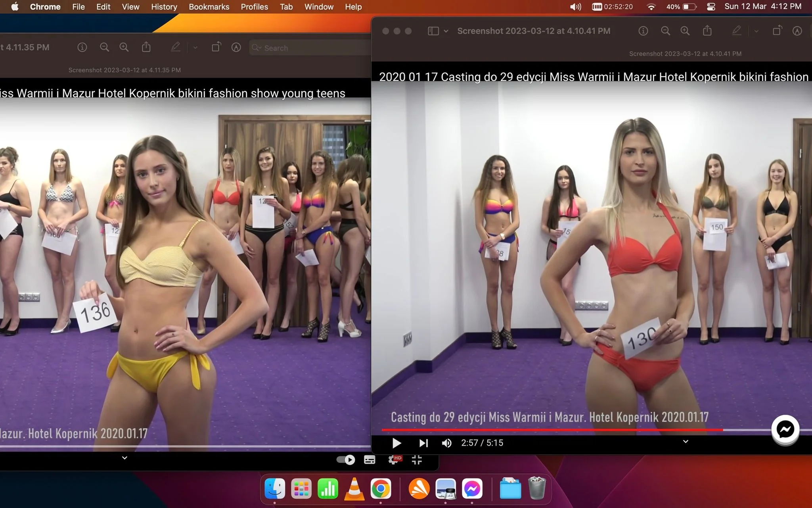Open Messenger chat head bubble
The width and height of the screenshot is (812, 508).
click(x=785, y=429)
